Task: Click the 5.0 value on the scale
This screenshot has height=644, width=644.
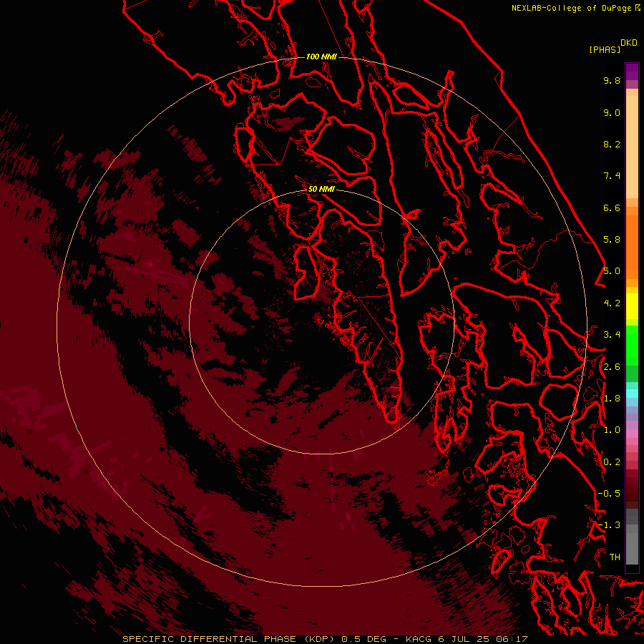Action: click(x=612, y=271)
